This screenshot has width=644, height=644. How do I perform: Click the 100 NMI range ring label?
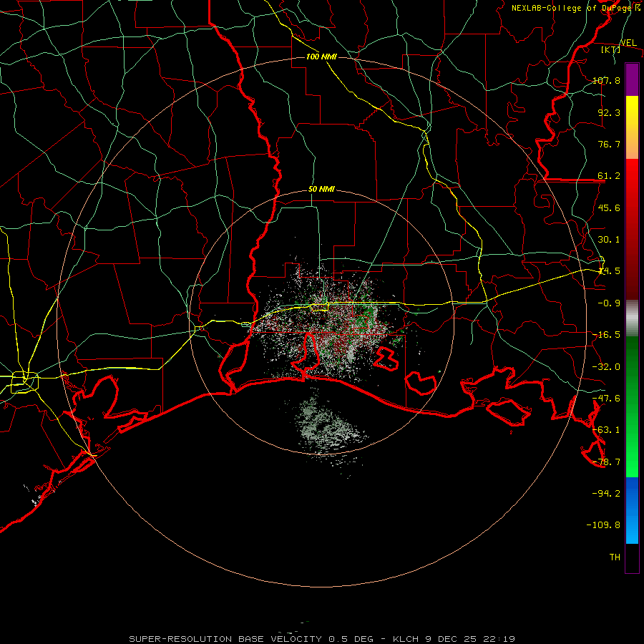(321, 57)
